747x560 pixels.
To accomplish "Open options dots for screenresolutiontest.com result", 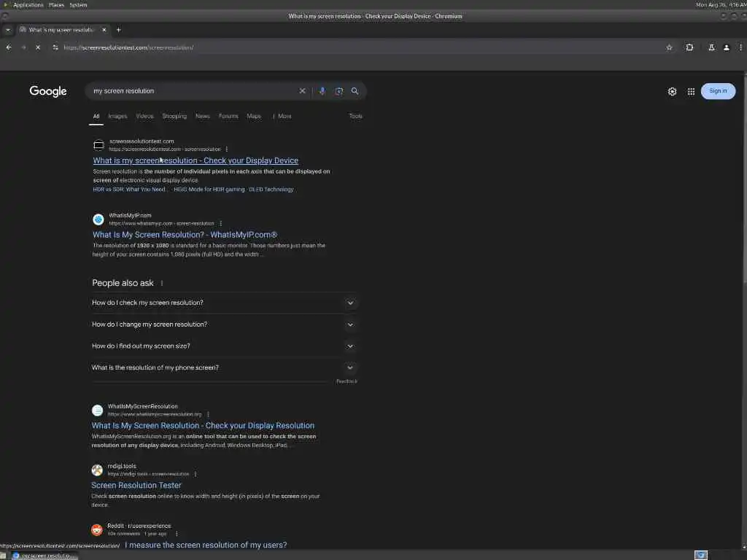I will point(227,149).
